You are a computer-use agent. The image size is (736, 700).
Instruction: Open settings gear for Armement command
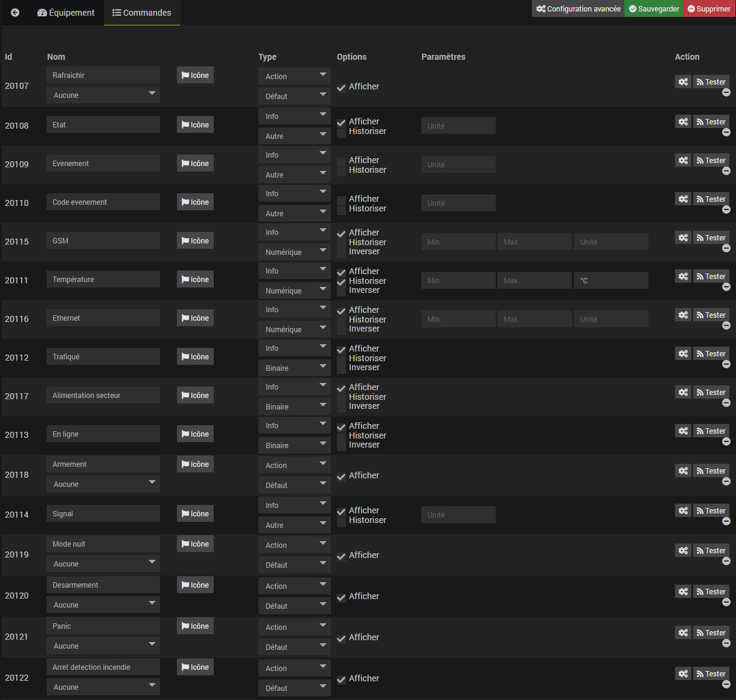click(x=683, y=470)
